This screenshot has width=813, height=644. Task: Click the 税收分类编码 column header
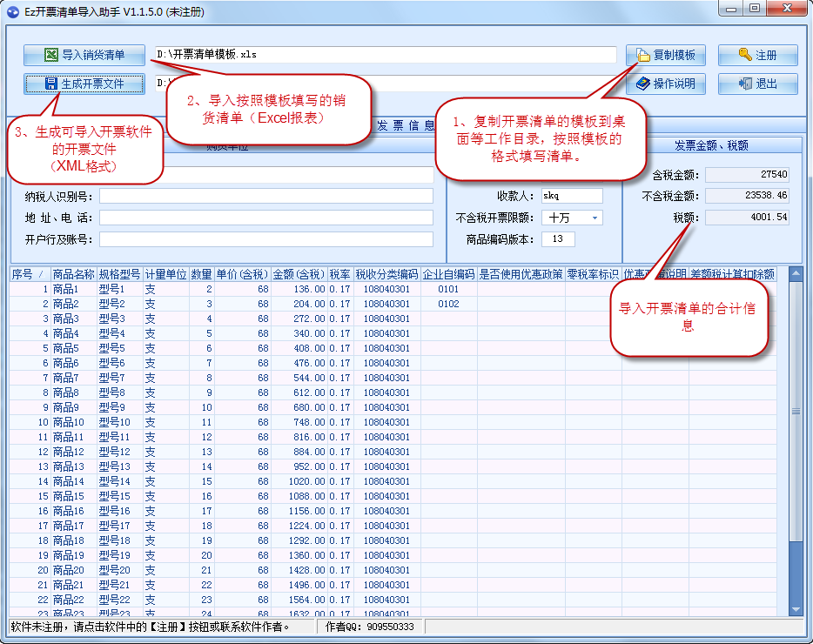pyautogui.click(x=386, y=274)
